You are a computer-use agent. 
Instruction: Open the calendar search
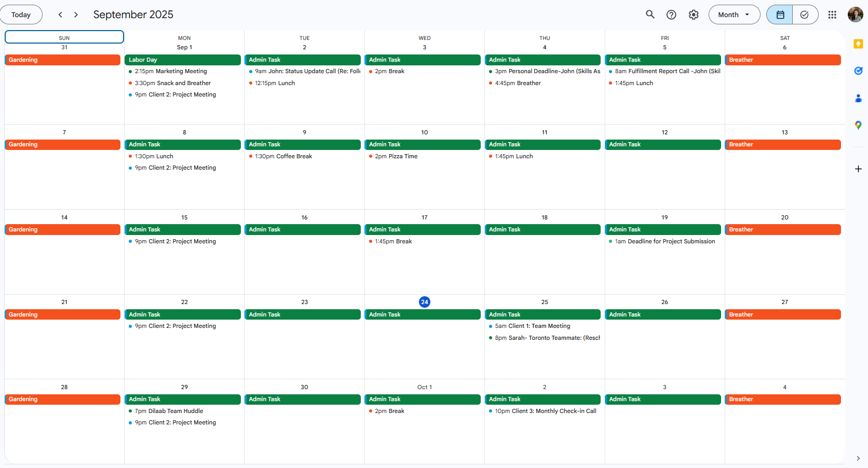click(x=650, y=15)
